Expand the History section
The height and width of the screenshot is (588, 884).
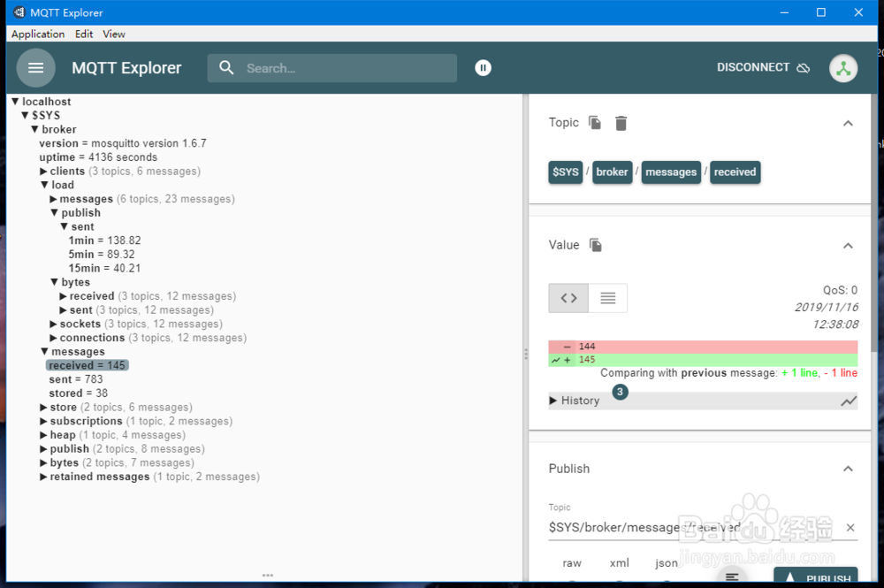[575, 401]
